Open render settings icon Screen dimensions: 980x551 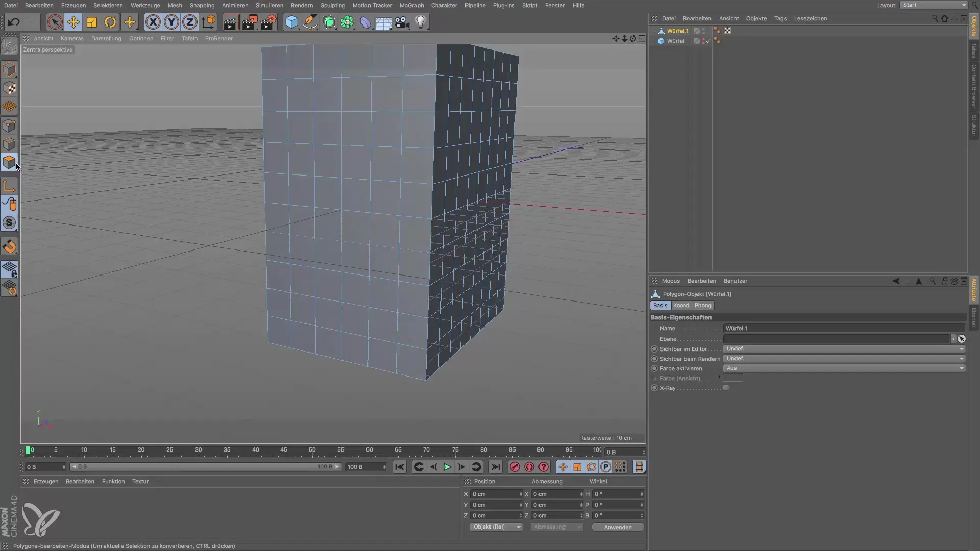[x=268, y=22]
